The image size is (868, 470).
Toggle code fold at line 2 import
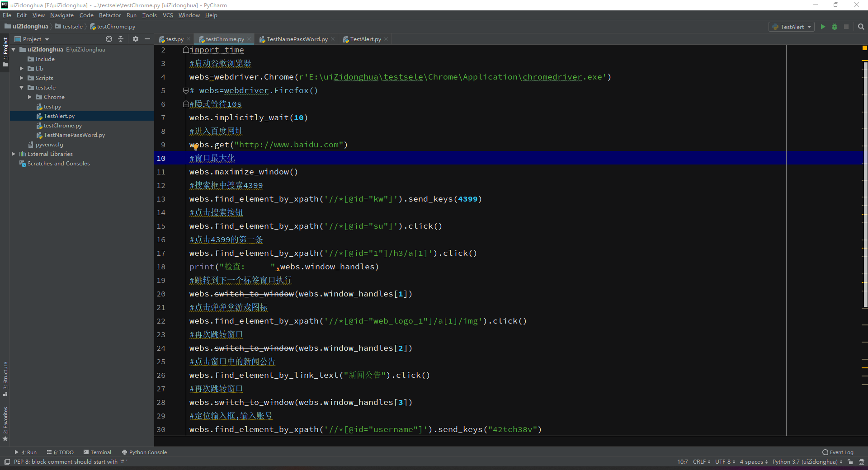pos(185,50)
